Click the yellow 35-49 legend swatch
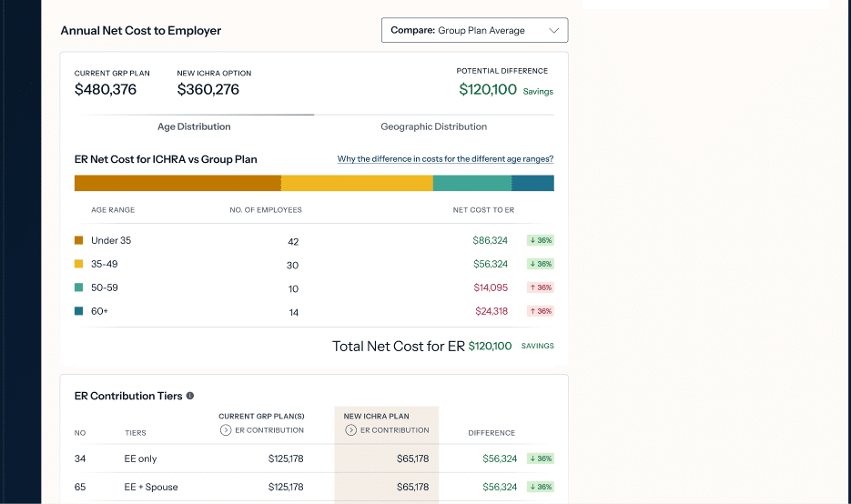The height and width of the screenshot is (504, 851). point(79,265)
